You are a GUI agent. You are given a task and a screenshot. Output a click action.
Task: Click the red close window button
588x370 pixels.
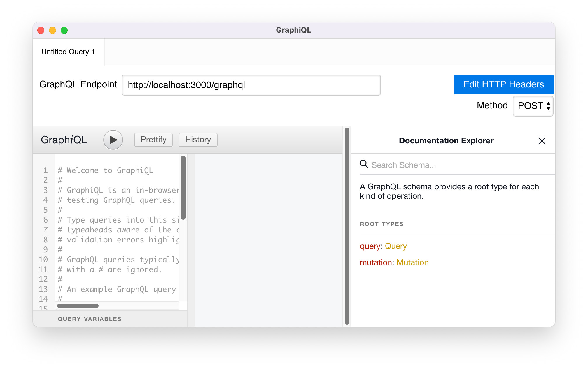coord(41,30)
